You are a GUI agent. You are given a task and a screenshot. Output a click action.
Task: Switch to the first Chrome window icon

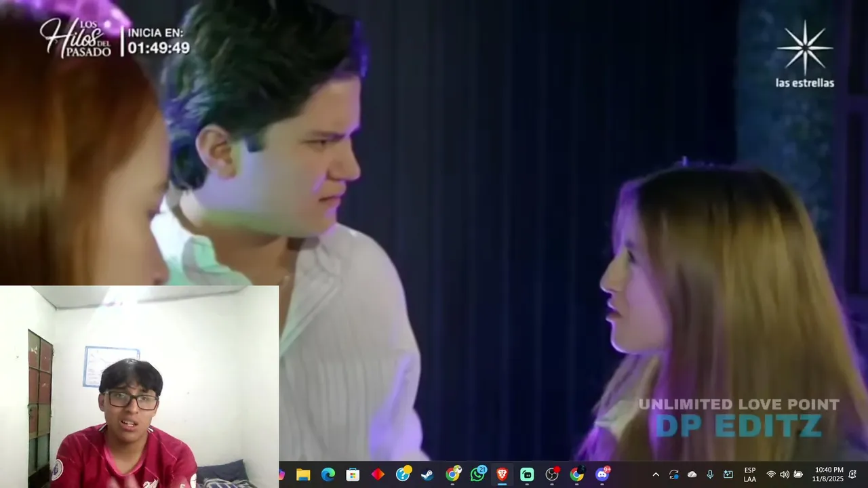(x=452, y=474)
